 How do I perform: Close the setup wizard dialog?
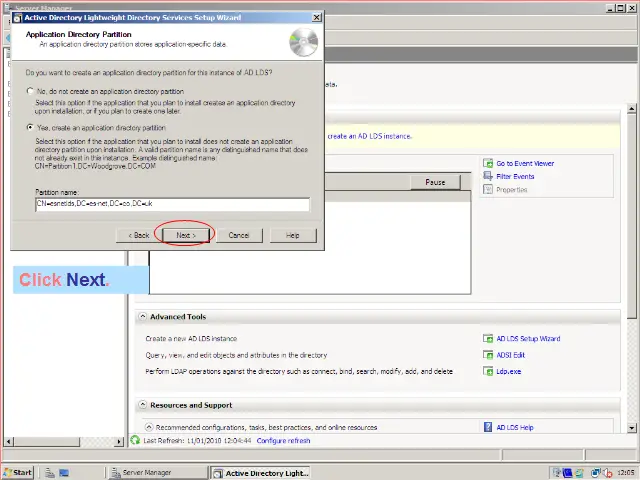pyautogui.click(x=316, y=17)
